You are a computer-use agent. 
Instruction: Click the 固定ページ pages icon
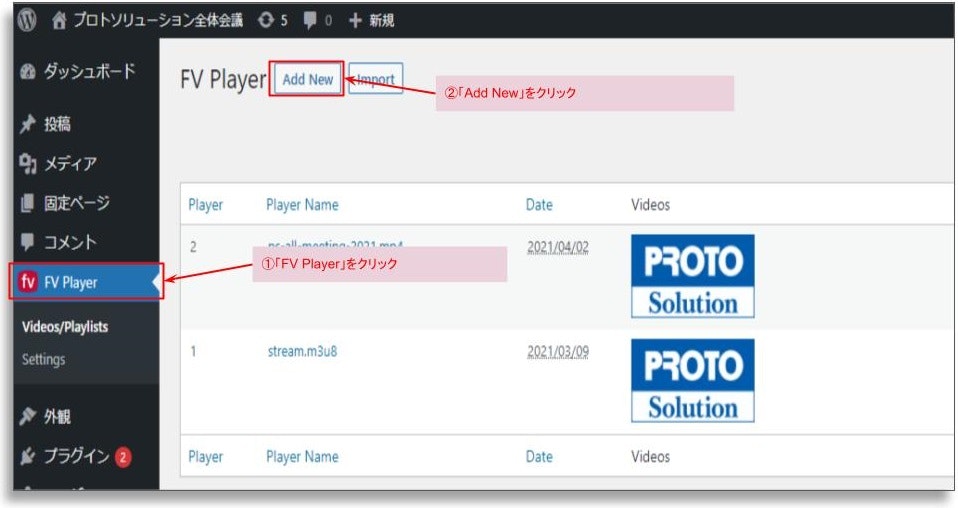[27, 202]
